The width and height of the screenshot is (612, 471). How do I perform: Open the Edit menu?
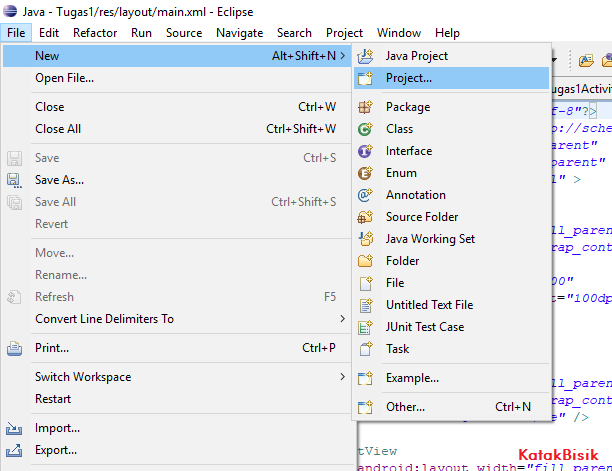pyautogui.click(x=49, y=33)
